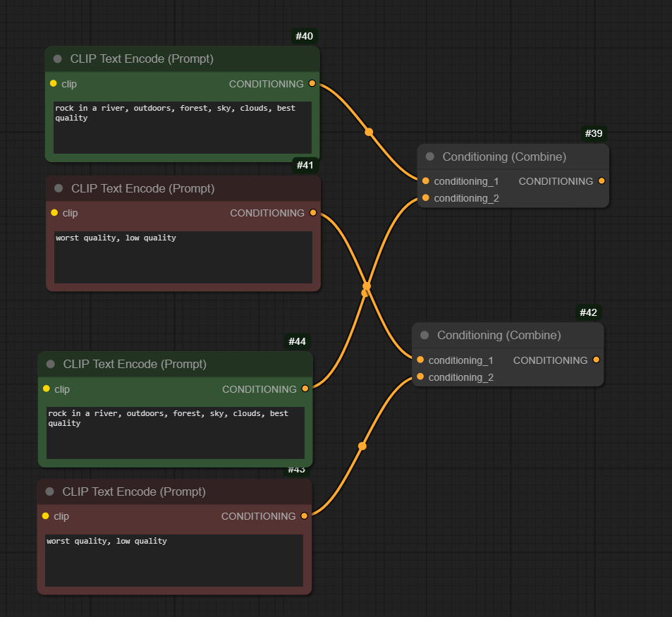Click the CONDITIONING output socket on node #42

pyautogui.click(x=597, y=360)
